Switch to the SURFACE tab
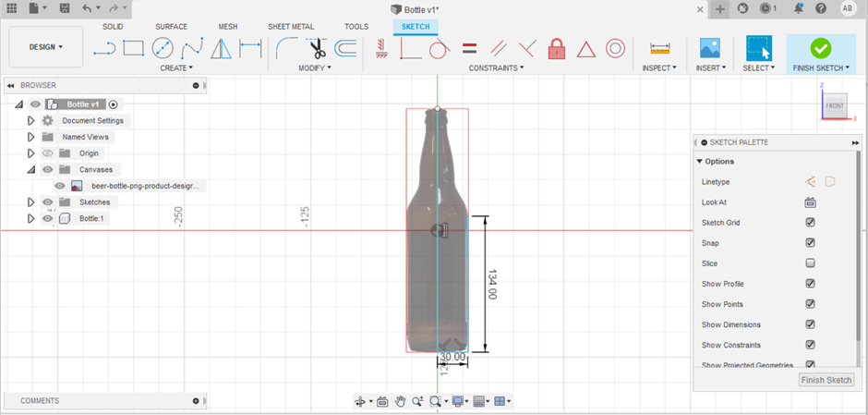Screen dimensions: 868x415 point(171,27)
